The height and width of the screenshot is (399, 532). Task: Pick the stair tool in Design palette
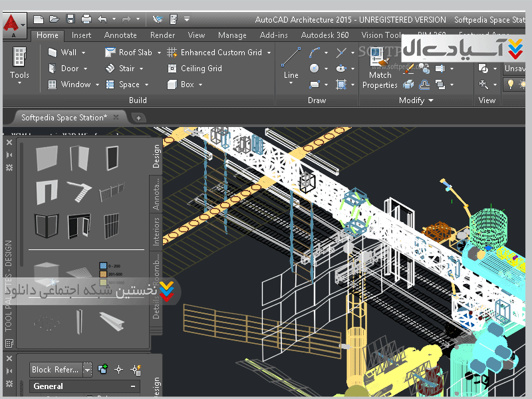(80, 192)
